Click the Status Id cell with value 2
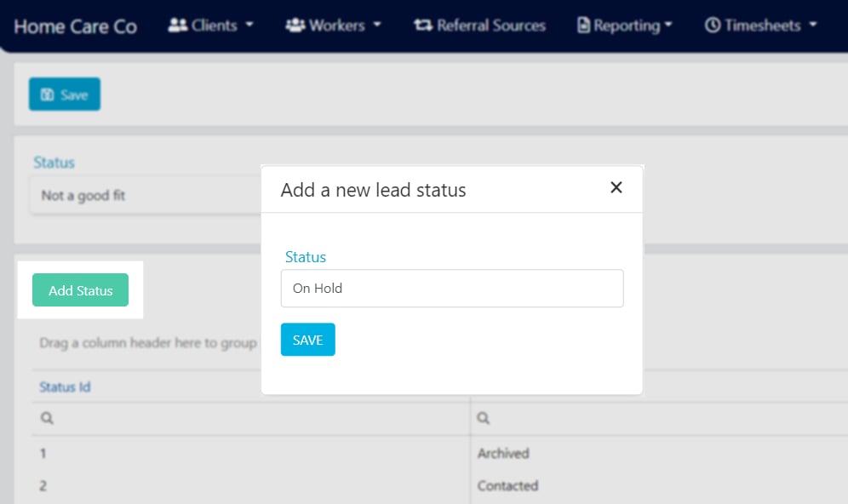The image size is (848, 504). point(43,485)
